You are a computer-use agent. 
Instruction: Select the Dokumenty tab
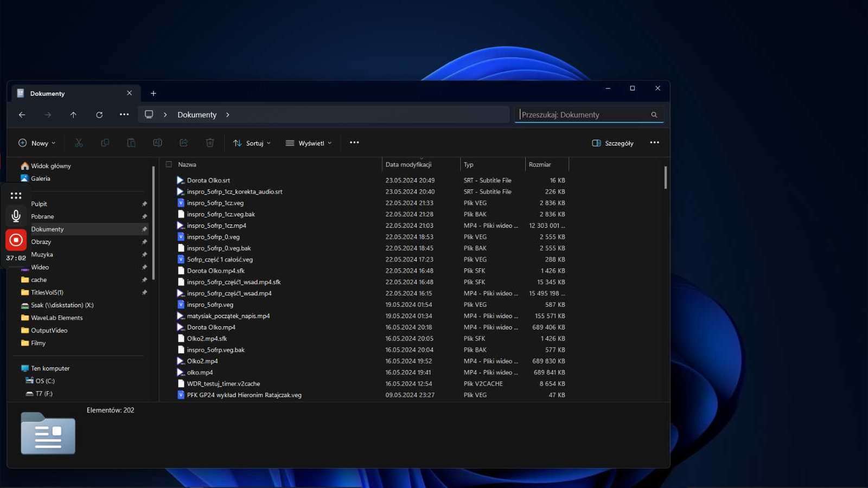pyautogui.click(x=76, y=93)
